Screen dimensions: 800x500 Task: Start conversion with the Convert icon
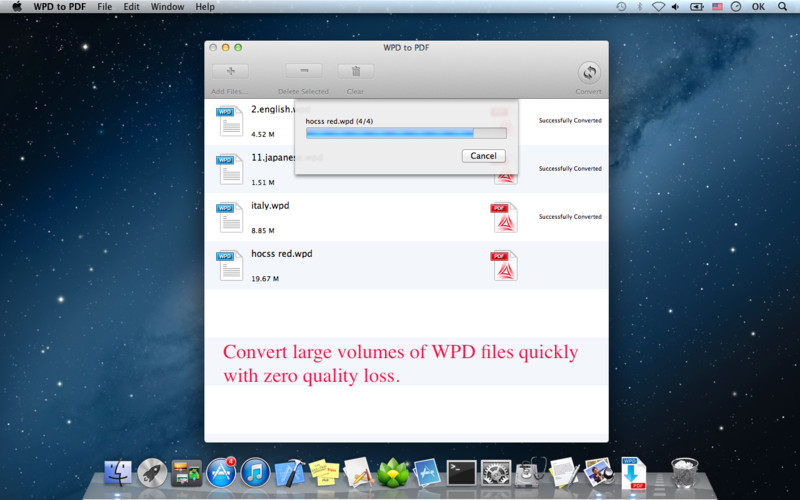[589, 72]
